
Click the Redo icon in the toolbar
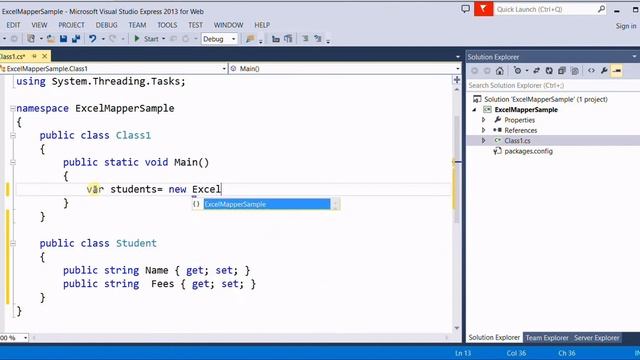[113, 39]
